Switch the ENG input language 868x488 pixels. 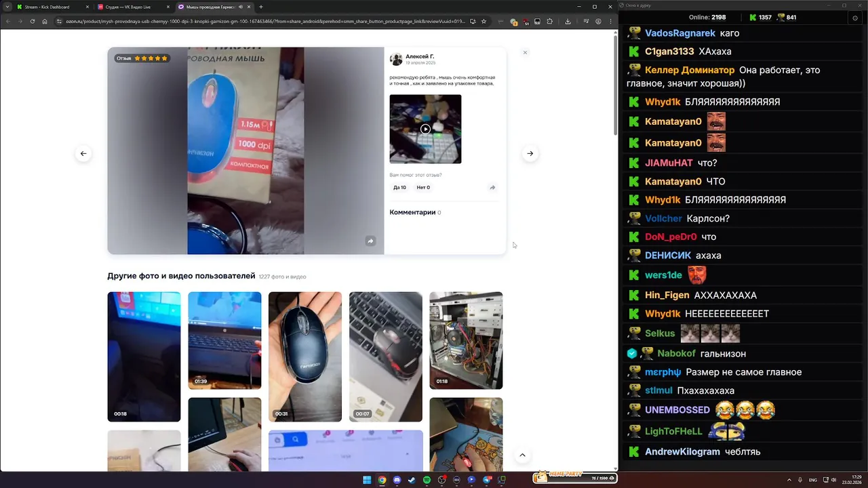pos(813,480)
